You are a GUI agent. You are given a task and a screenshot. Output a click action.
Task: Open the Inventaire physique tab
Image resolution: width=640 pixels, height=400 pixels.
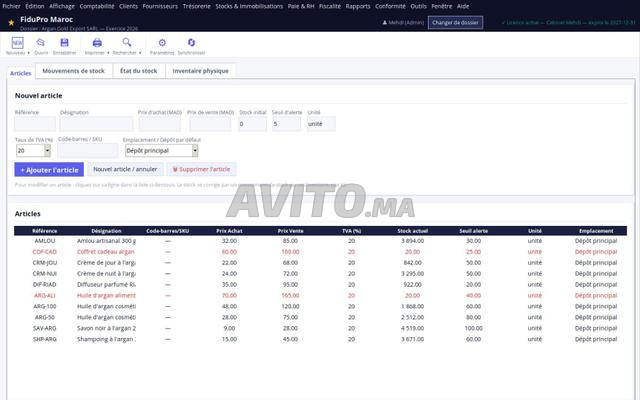(x=200, y=71)
